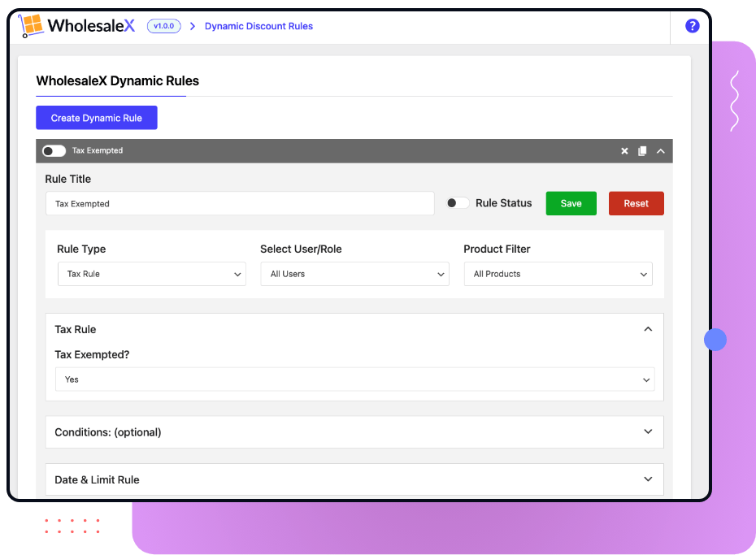Screen dimensions: 756x555
Task: Toggle the Rule Status switch
Action: pos(457,203)
